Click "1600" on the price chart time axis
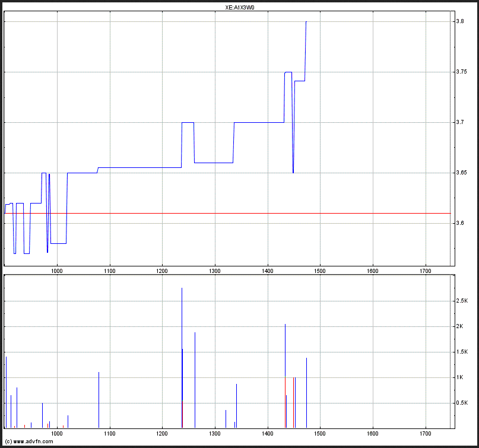 [x=373, y=271]
